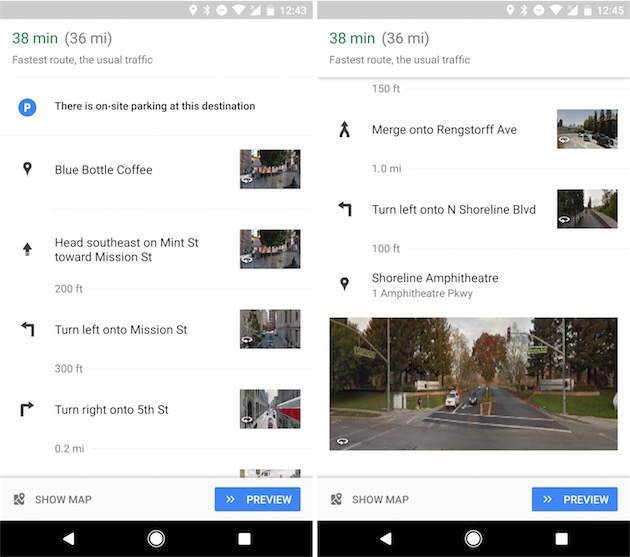
Task: Open Street View thumbnail for Turn right onto 5th St
Action: pos(270,409)
